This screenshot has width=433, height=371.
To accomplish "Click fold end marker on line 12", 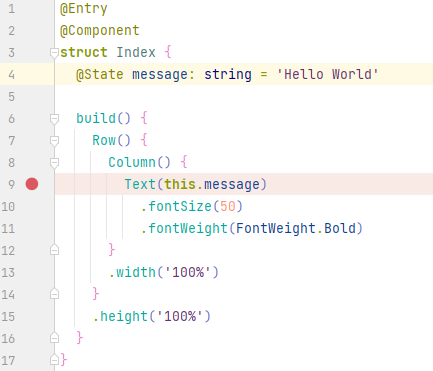I will coord(54,250).
